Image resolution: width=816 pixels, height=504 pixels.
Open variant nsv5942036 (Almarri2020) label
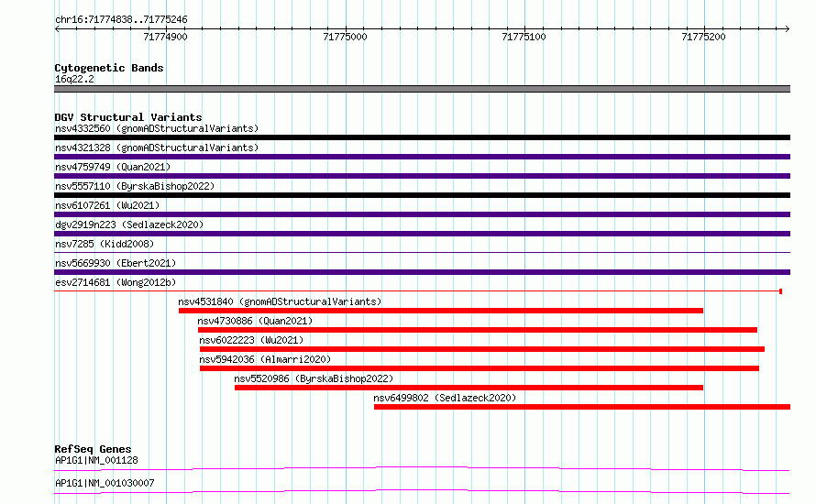pyautogui.click(x=265, y=359)
